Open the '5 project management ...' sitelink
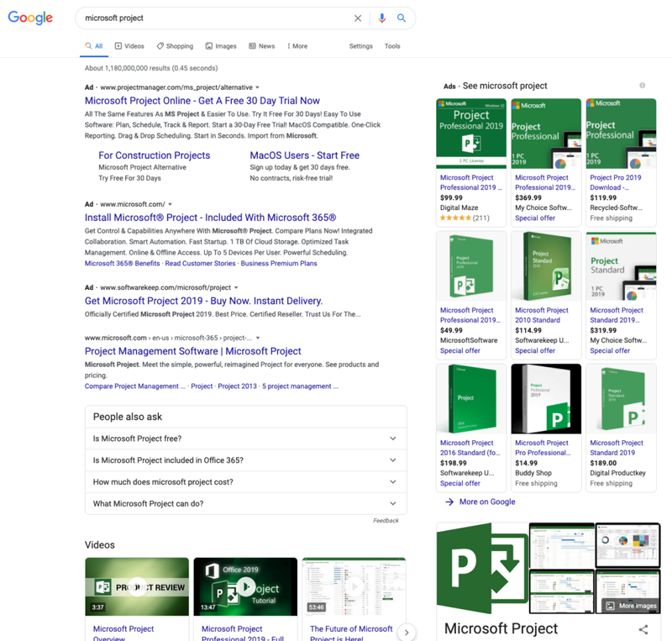 pyautogui.click(x=301, y=386)
